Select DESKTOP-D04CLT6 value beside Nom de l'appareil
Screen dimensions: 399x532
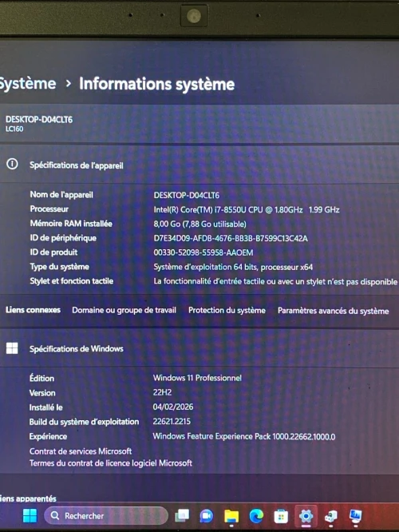[187, 195]
